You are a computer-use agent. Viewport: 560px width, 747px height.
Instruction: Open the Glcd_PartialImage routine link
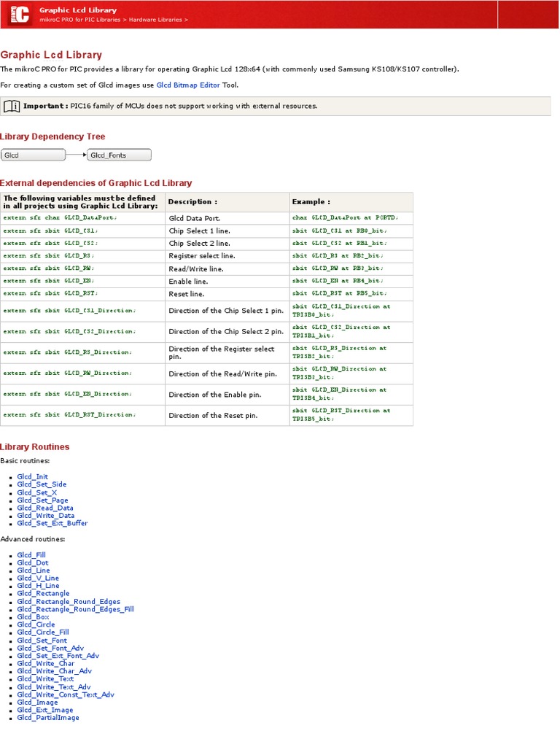coord(48,718)
